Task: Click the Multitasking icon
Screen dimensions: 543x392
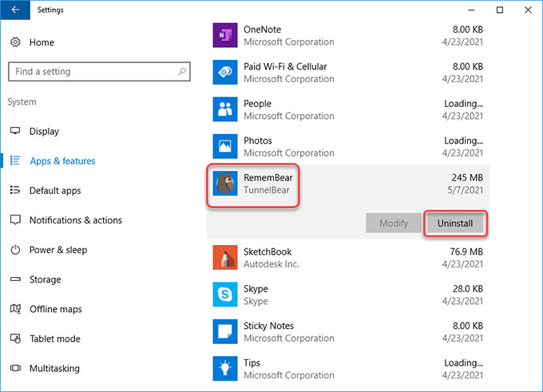Action: (15, 368)
